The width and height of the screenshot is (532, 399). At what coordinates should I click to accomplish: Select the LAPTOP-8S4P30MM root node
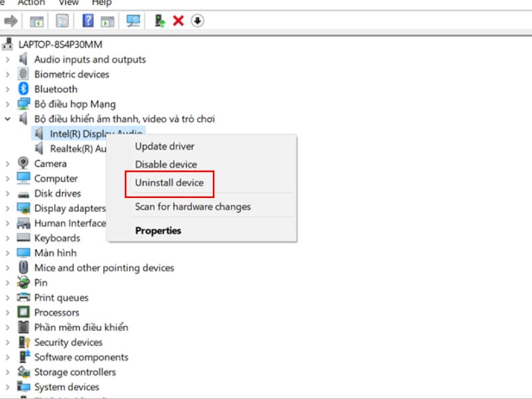point(61,45)
